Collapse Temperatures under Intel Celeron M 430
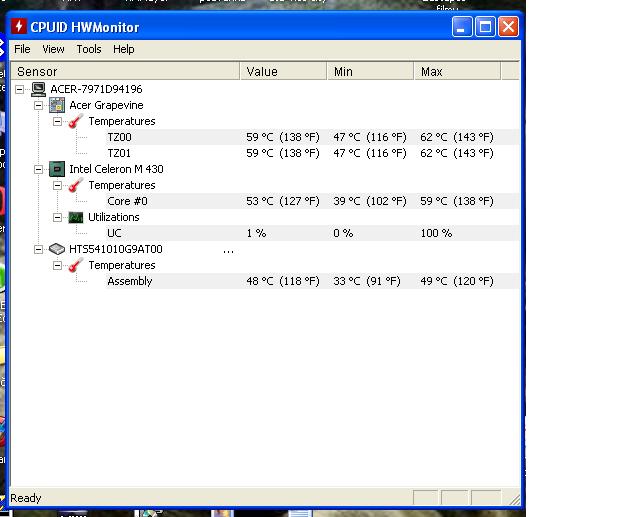This screenshot has height=517, width=640. (58, 185)
